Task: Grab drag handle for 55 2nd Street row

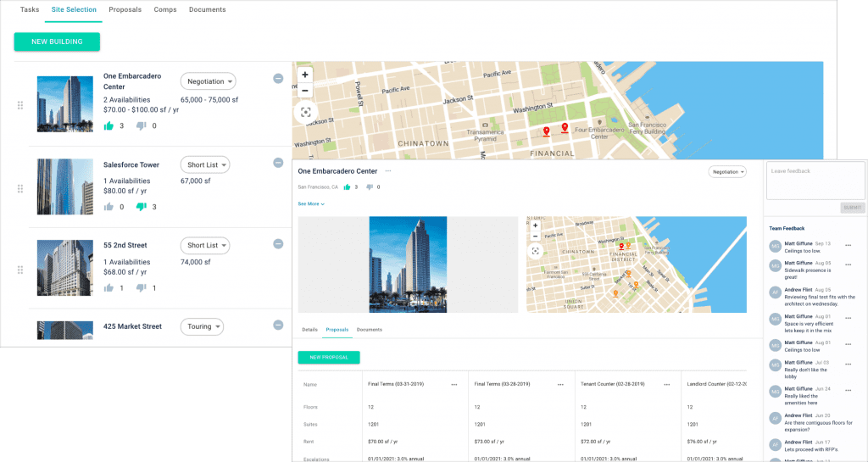Action: pyautogui.click(x=20, y=270)
